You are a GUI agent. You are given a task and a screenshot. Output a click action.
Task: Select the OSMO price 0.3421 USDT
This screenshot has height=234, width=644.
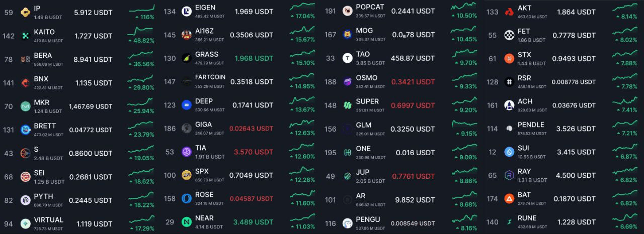click(413, 82)
